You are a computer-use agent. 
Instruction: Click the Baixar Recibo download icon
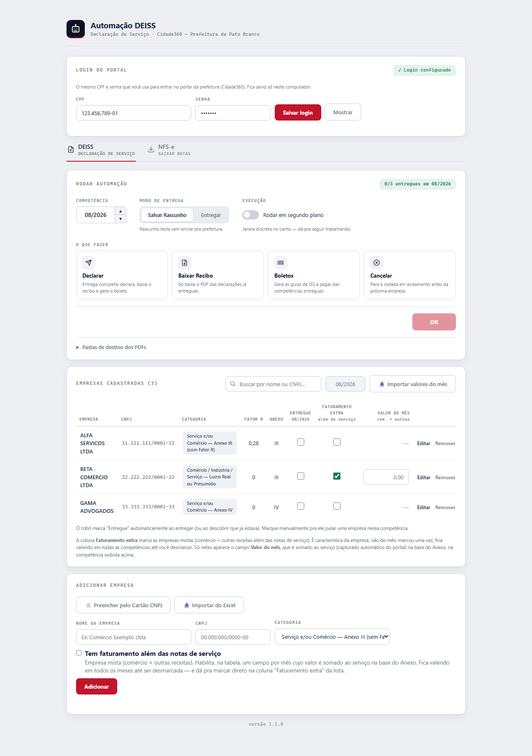[185, 263]
